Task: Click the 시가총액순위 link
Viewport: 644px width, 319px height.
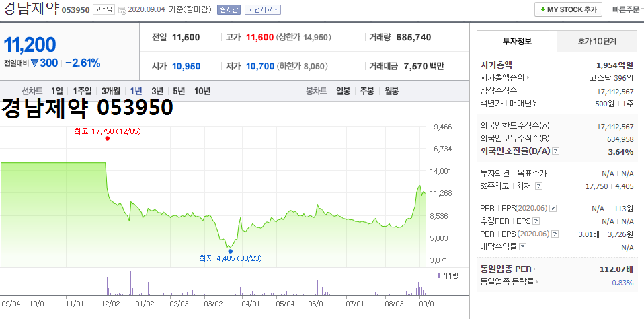Action: pos(502,77)
